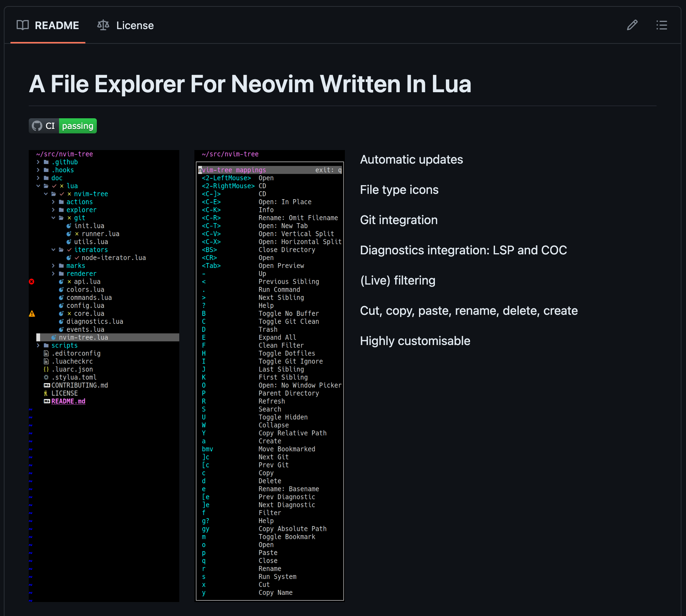Viewport: 686px width, 616px height.
Task: Select the highlighted nvim-tree.lua row
Action: 83,337
